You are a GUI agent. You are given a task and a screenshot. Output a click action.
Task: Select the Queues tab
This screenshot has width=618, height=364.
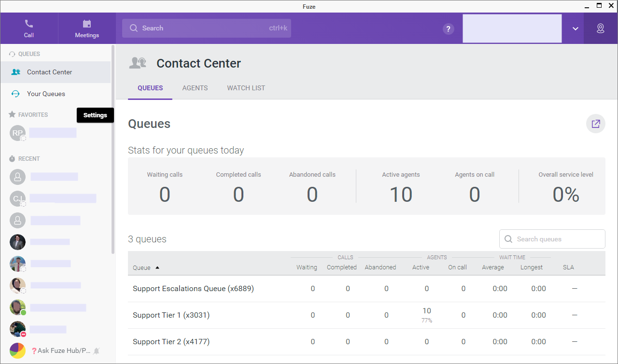(150, 88)
